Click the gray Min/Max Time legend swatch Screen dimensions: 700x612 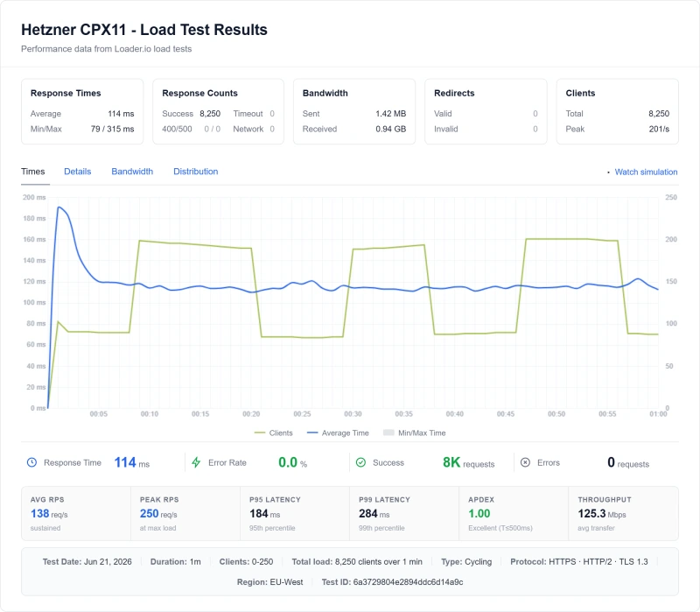point(388,433)
